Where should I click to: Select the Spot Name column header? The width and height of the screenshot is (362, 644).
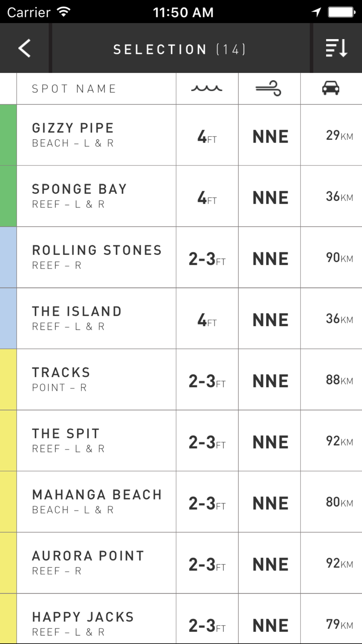pyautogui.click(x=74, y=89)
